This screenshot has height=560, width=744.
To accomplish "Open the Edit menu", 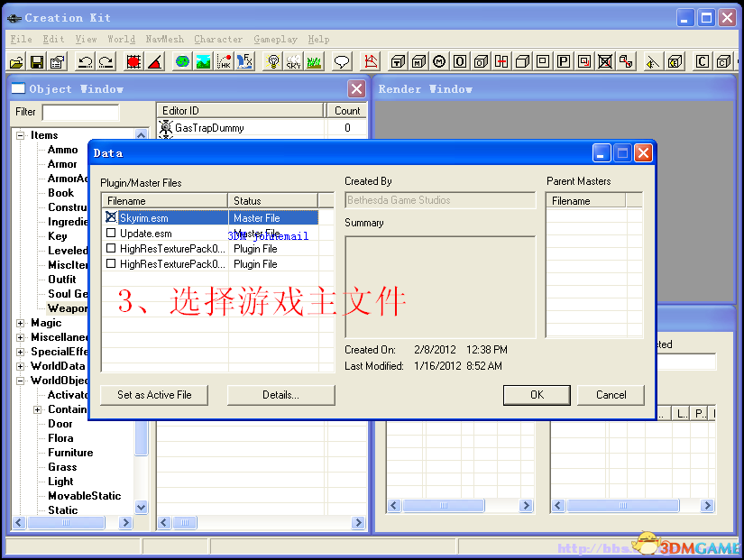I will click(53, 40).
